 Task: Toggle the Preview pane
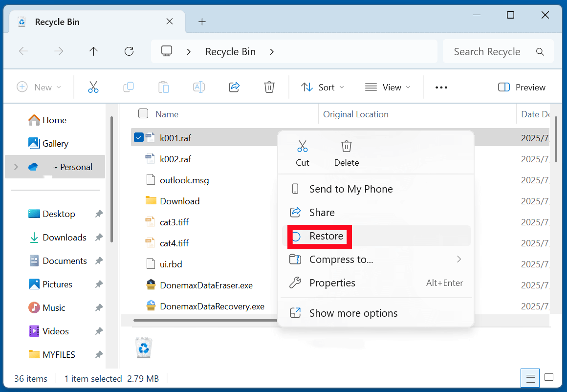(521, 87)
